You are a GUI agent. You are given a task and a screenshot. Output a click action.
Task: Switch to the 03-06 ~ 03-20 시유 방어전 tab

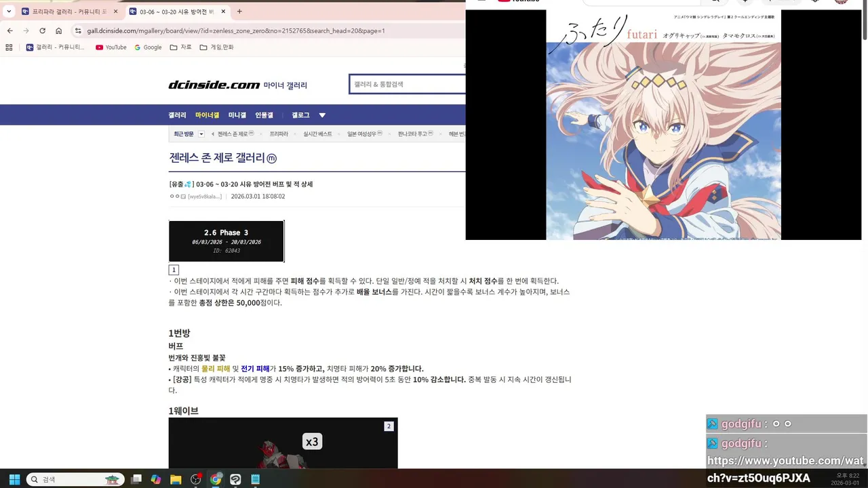coord(177,12)
